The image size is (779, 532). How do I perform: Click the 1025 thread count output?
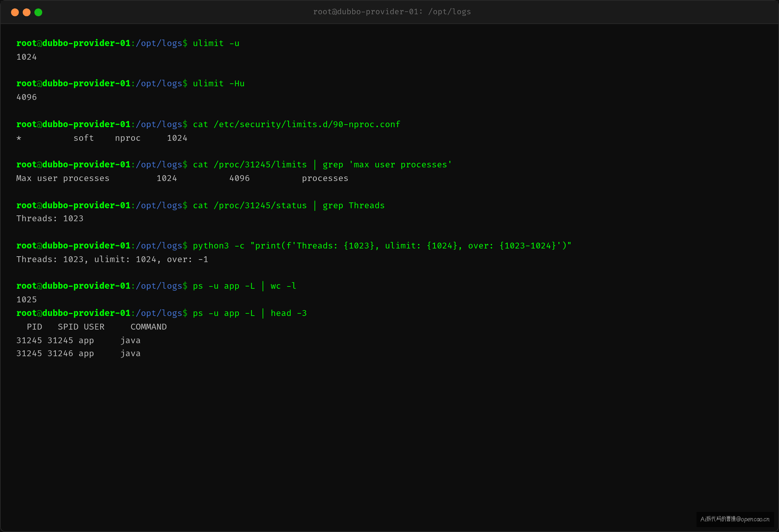click(27, 299)
